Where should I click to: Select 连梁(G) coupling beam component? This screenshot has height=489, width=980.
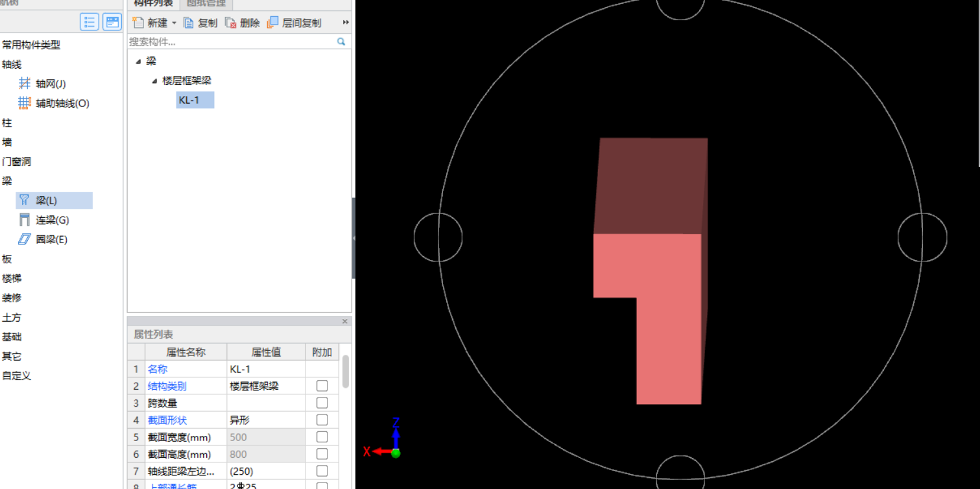(44, 220)
